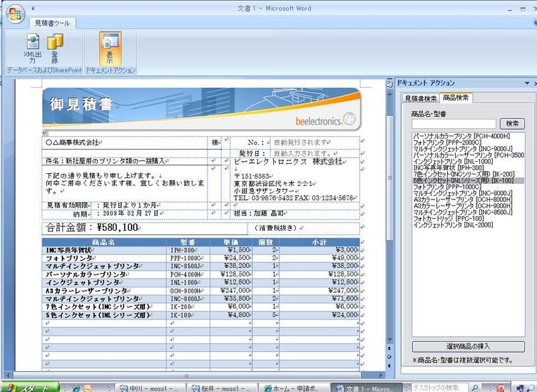Select フォトプリンタ [PPP-1000C] list item
Image resolution: width=537 pixels, height=392 pixels.
447,187
